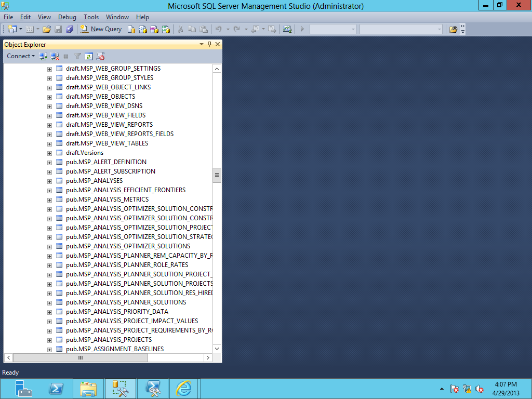Viewport: 532px width, 399px height.
Task: Expand draft.MSP_WEB_GROUP_SETTINGS table node
Action: click(49, 69)
